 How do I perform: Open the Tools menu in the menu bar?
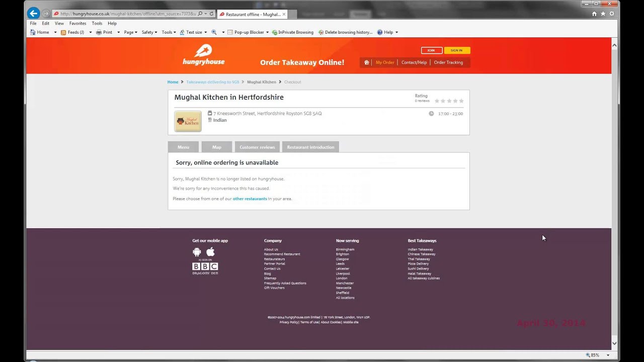click(x=97, y=23)
